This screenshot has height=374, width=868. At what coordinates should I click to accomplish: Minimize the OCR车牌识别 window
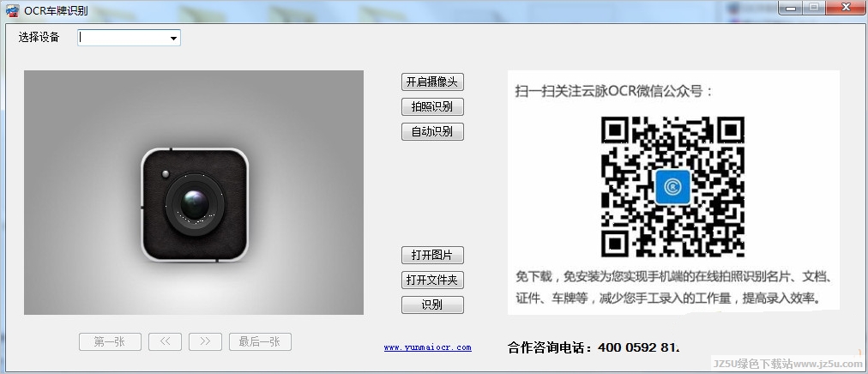click(790, 8)
